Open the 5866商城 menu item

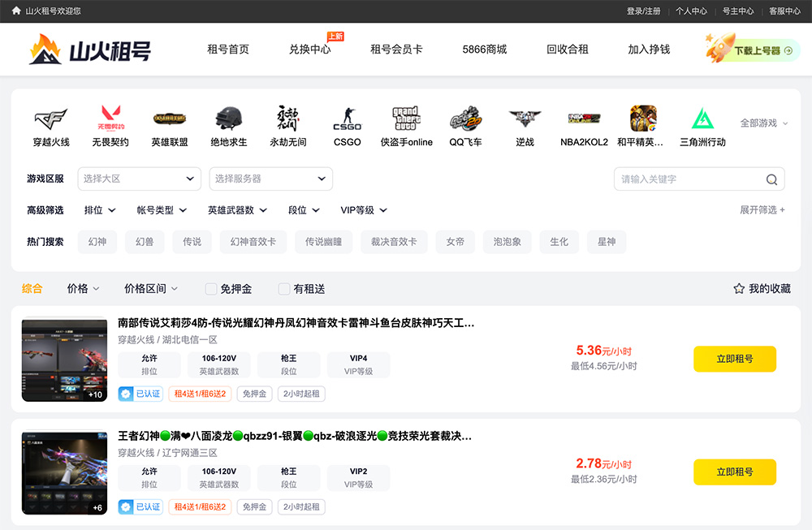(x=484, y=50)
